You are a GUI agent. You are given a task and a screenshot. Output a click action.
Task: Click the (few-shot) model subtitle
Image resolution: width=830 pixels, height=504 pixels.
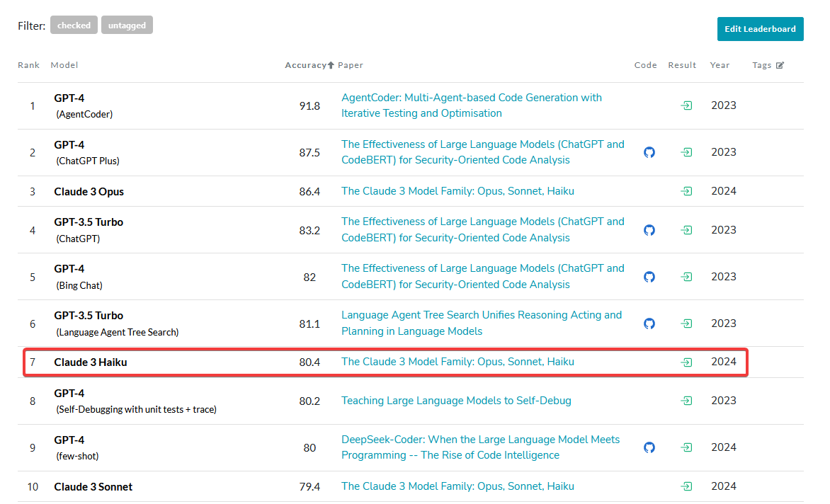pos(77,456)
